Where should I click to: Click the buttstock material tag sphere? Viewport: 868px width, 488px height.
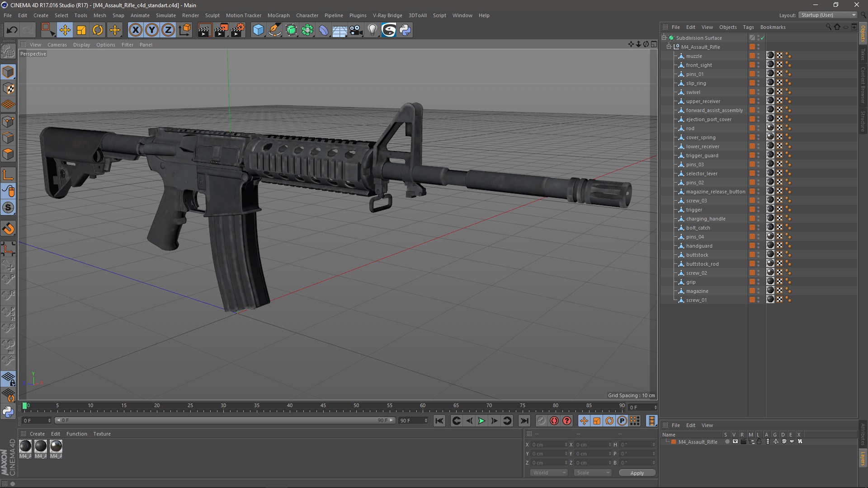click(770, 255)
